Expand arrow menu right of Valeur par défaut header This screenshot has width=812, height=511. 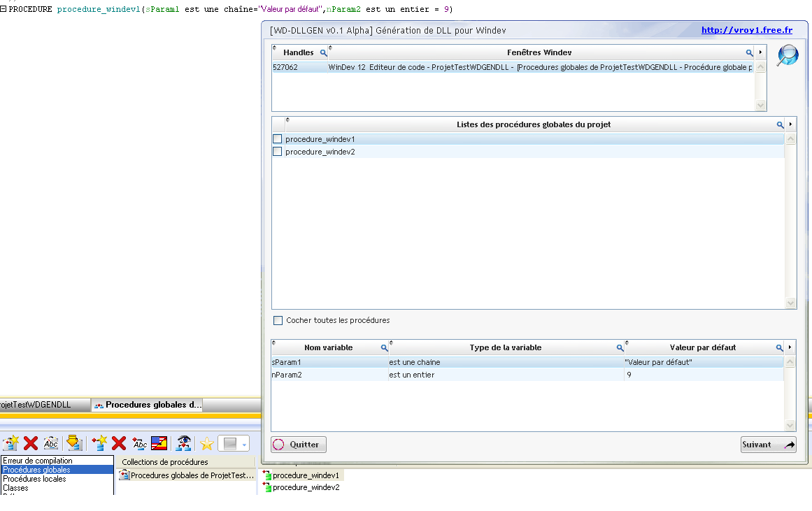click(790, 347)
